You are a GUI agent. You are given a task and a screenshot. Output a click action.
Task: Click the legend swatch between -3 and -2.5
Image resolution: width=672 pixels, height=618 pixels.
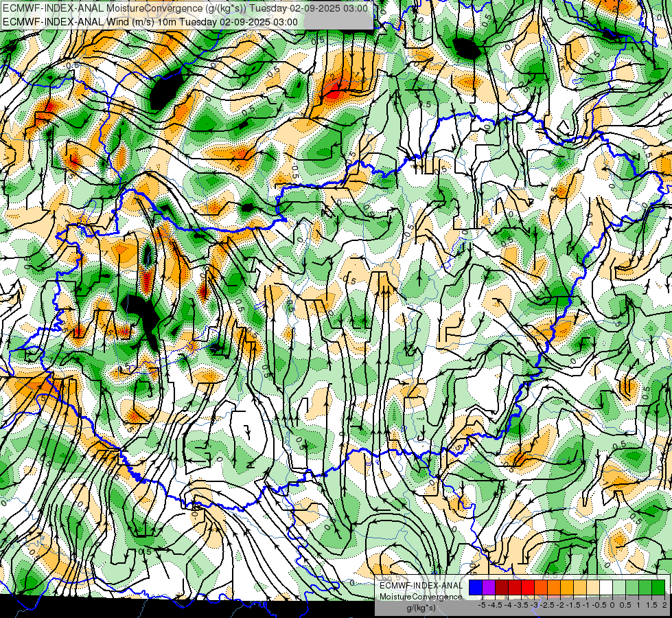pyautogui.click(x=541, y=588)
